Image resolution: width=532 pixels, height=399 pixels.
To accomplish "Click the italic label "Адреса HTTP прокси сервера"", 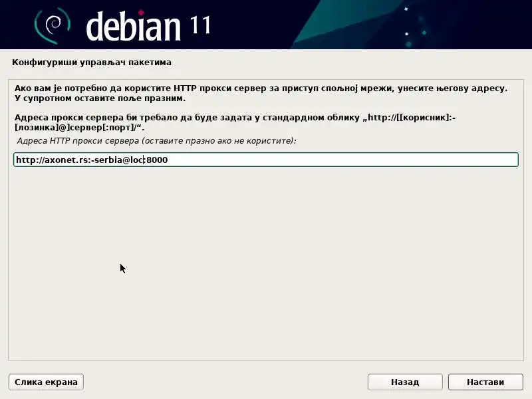I will point(78,141).
